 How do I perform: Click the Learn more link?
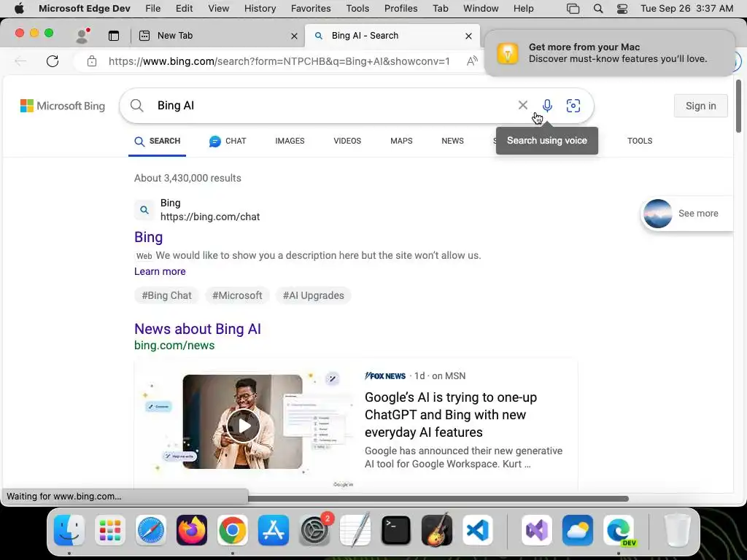pos(160,271)
